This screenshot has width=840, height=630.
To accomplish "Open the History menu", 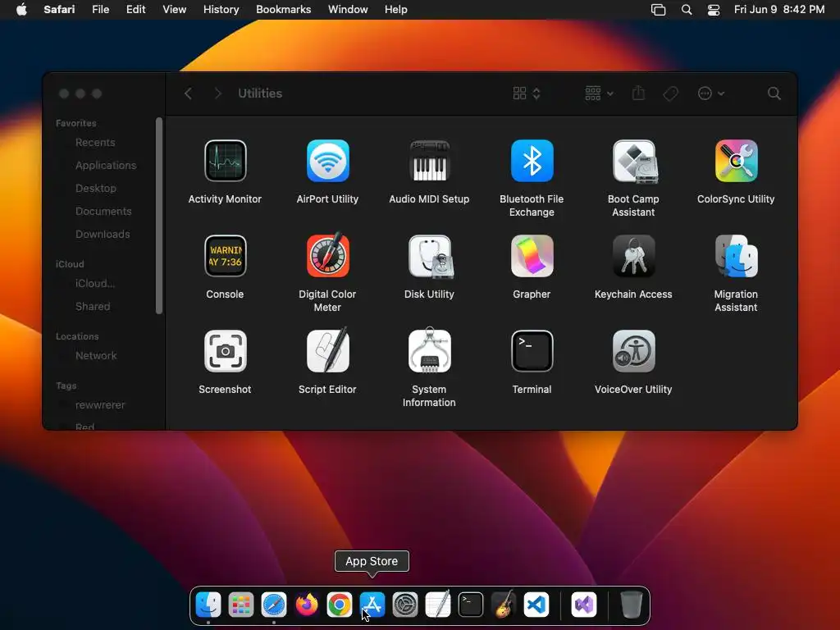I will (x=221, y=10).
